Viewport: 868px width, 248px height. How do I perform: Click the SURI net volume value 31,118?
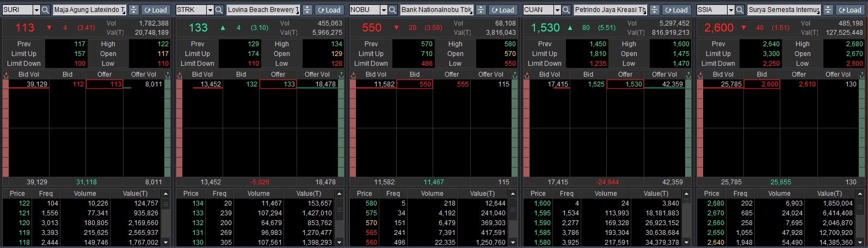coord(87,182)
